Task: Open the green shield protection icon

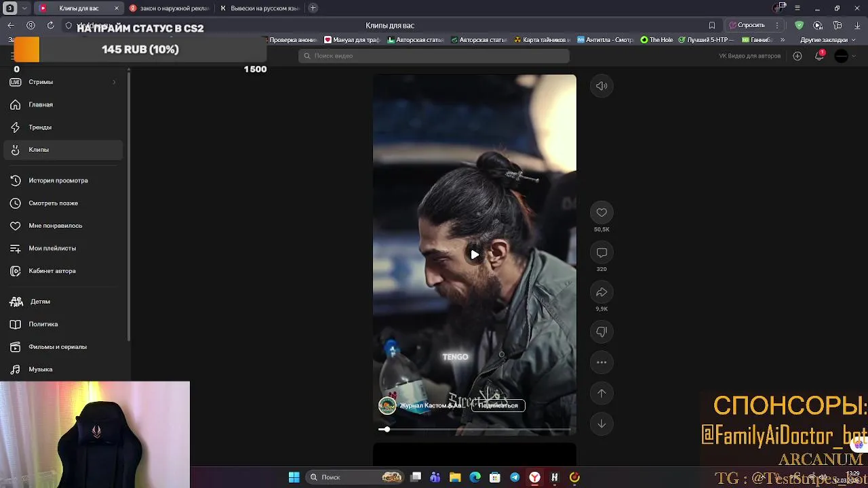Action: tap(799, 25)
